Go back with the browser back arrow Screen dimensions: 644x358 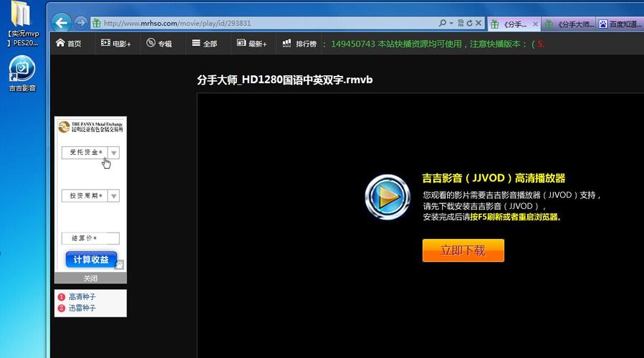click(62, 23)
